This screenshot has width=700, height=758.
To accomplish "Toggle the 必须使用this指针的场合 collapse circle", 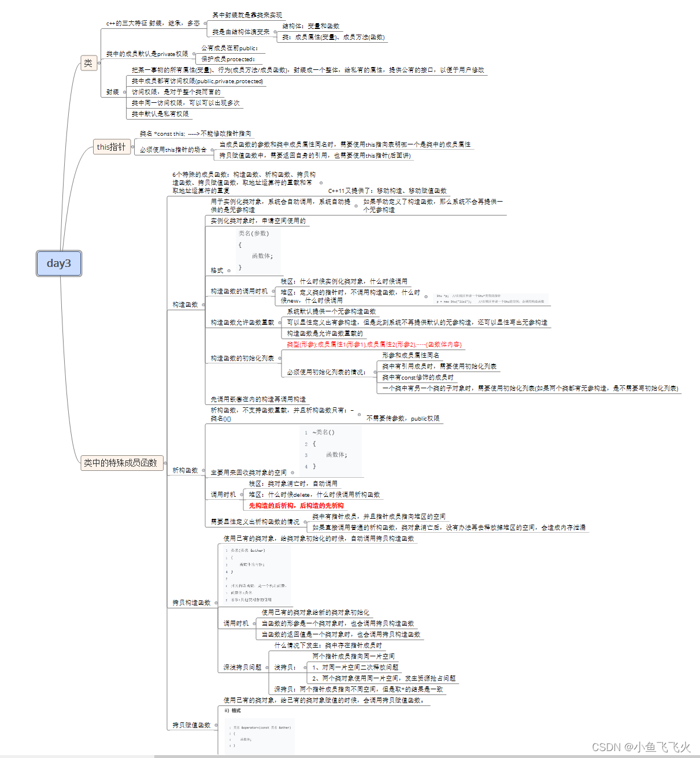I will [x=212, y=150].
